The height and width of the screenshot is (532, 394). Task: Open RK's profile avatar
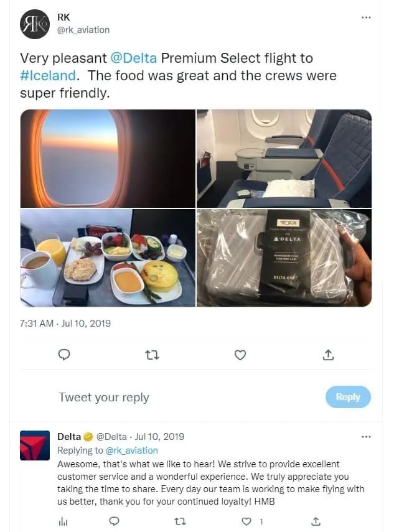click(x=35, y=24)
